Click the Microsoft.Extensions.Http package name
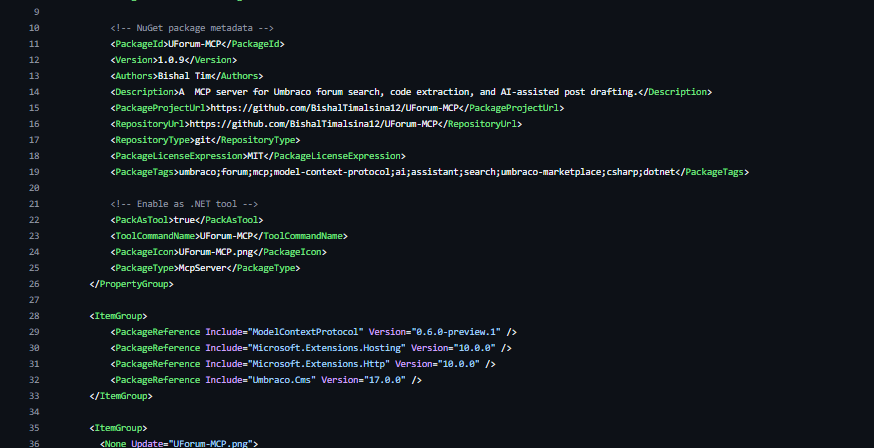The image size is (874, 448). 317,364
